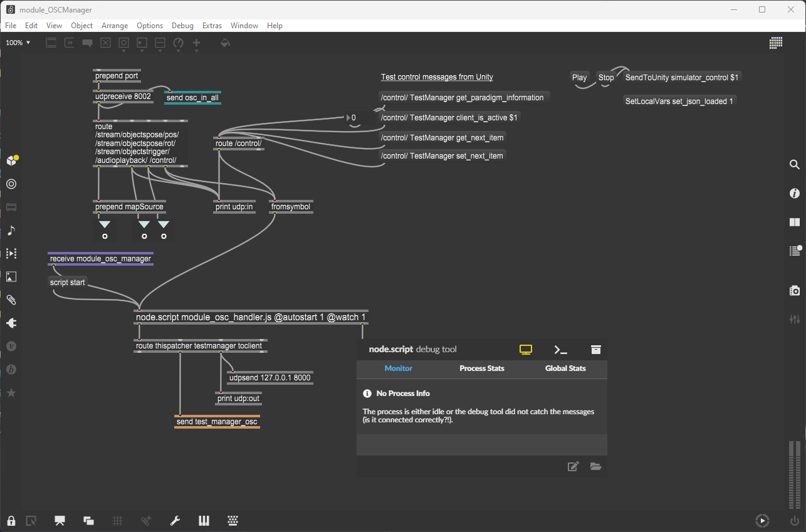Screen dimensions: 806x532
Task: Select the Monitor tab in debug tool
Action: click(399, 368)
